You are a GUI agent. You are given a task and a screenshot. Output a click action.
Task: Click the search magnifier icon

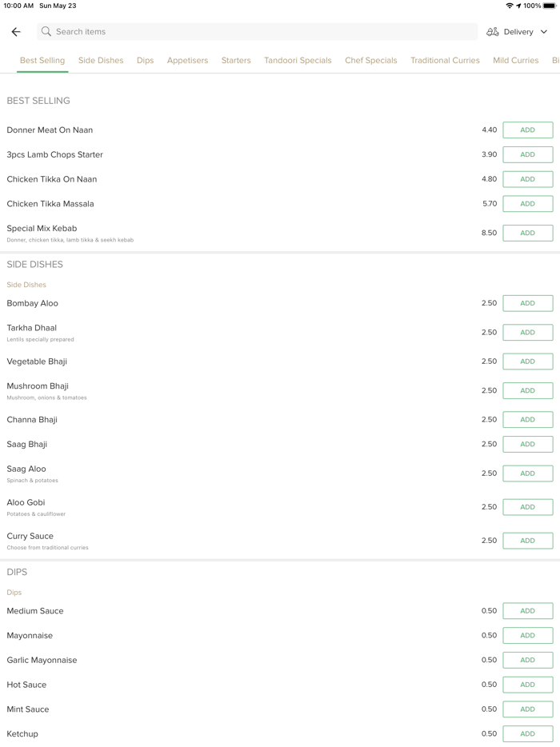pyautogui.click(x=46, y=32)
